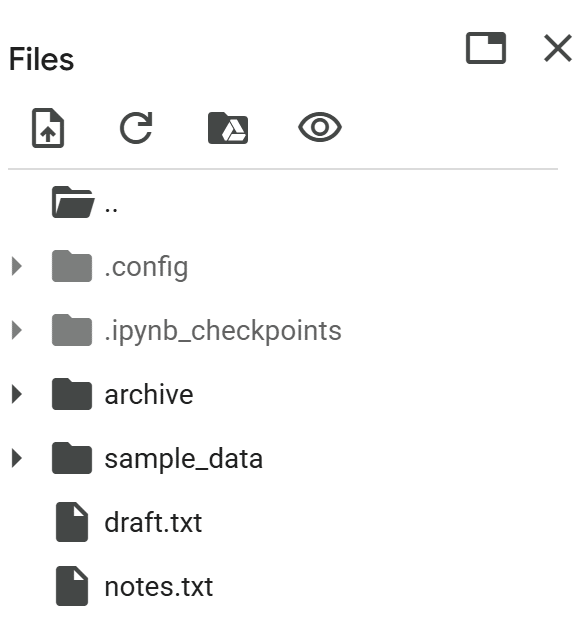Open the Files panel in new tab icon

point(486,48)
